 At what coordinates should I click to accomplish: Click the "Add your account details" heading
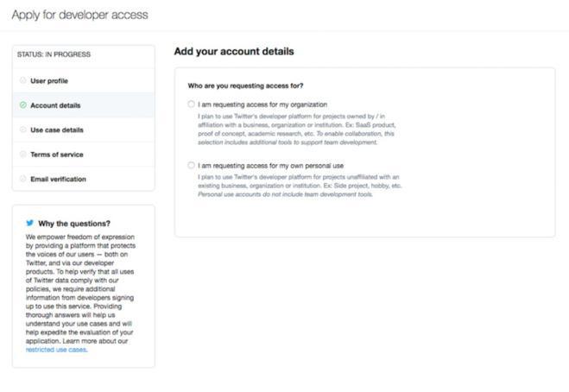pos(234,52)
